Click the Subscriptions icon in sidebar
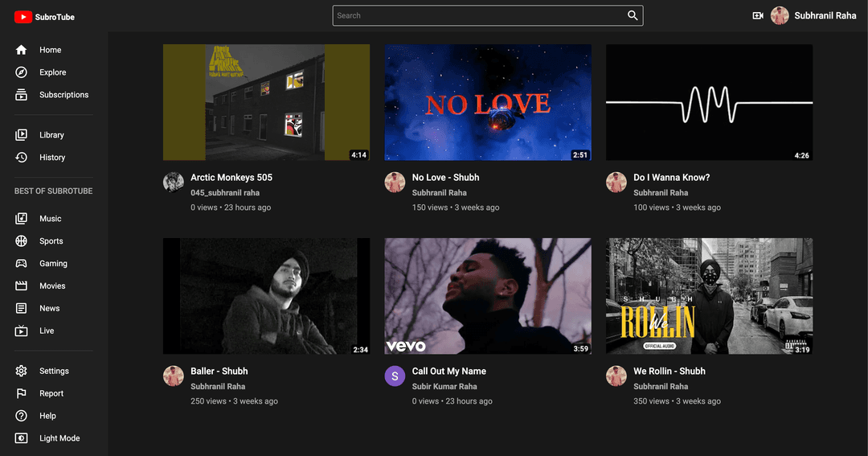This screenshot has height=456, width=868. (21, 95)
